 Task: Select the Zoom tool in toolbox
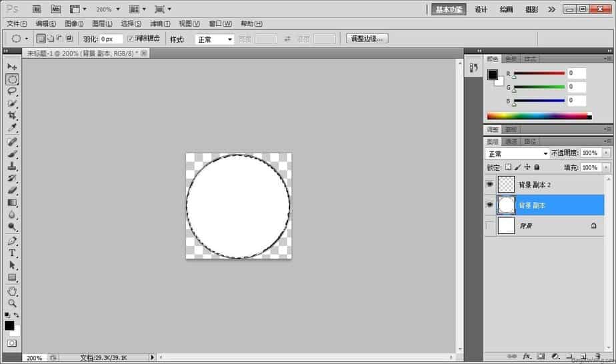(12, 303)
